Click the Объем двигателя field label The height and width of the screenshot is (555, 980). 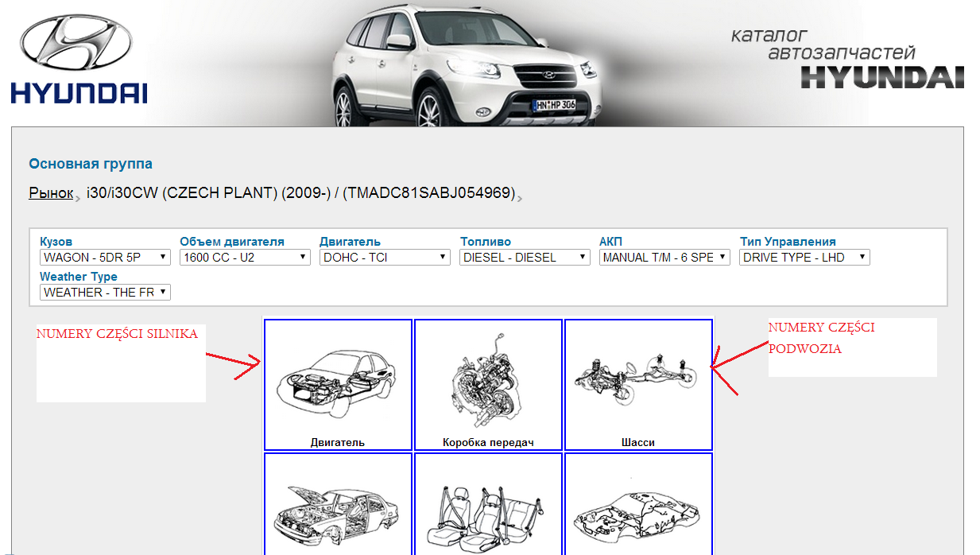tap(232, 242)
